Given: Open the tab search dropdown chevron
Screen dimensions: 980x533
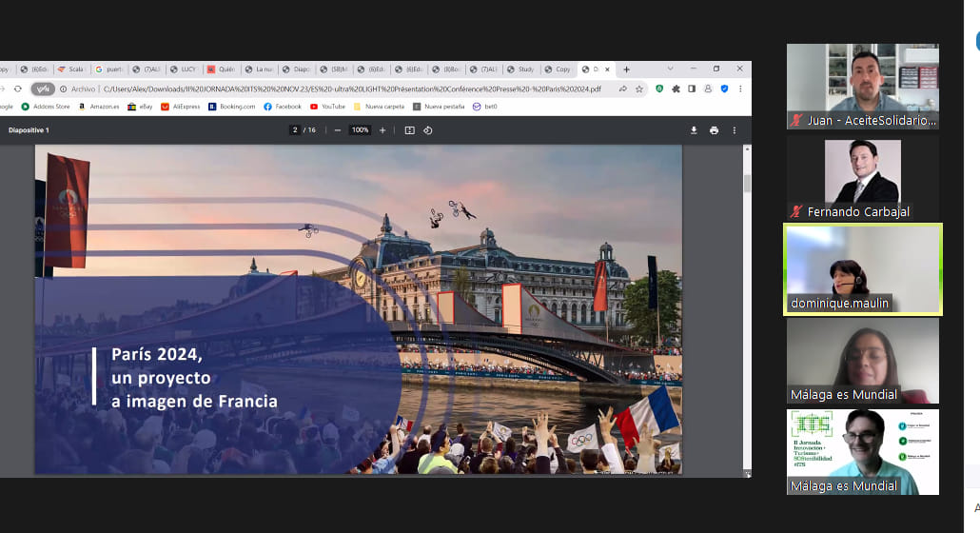Looking at the screenshot, I should click(x=670, y=69).
